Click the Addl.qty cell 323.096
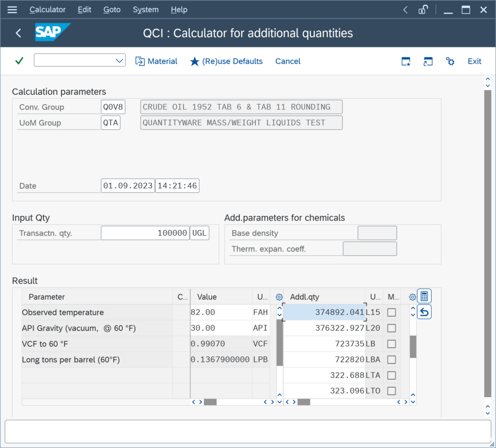Image resolution: width=496 pixels, height=448 pixels. coord(324,391)
